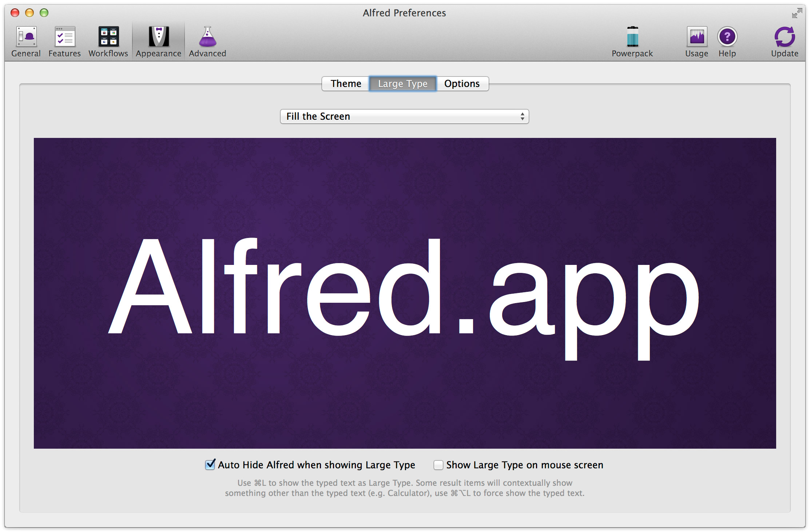Screen dimensions: 810x532
Task: Open the Features checklist pane
Action: (x=64, y=41)
